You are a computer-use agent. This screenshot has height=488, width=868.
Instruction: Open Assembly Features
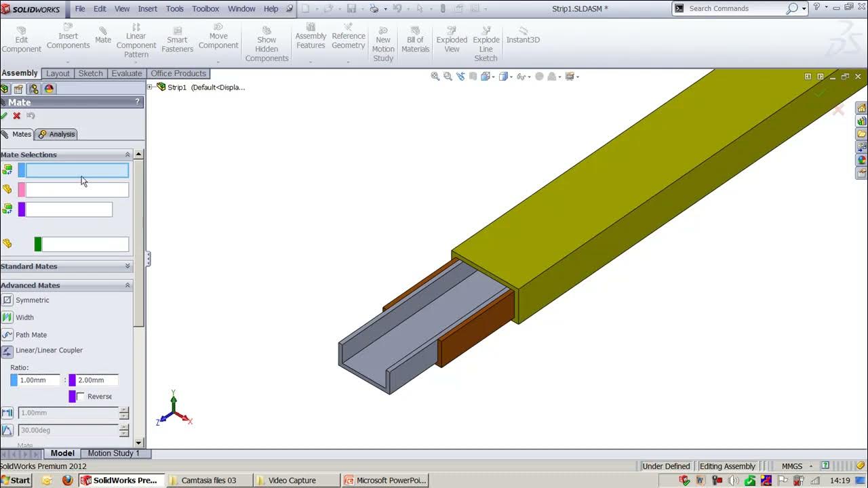point(311,38)
